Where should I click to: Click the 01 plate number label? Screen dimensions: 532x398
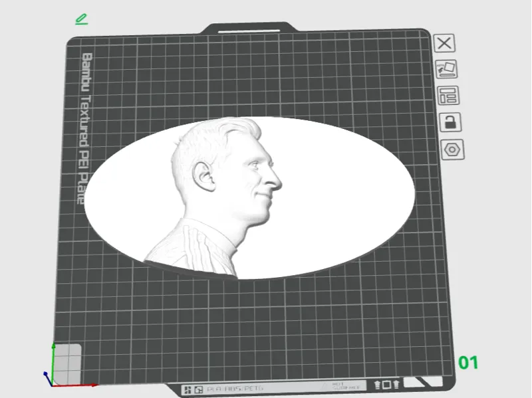click(468, 363)
